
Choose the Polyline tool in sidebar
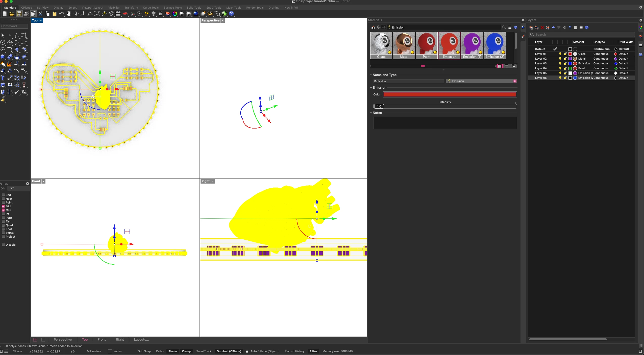(17, 36)
